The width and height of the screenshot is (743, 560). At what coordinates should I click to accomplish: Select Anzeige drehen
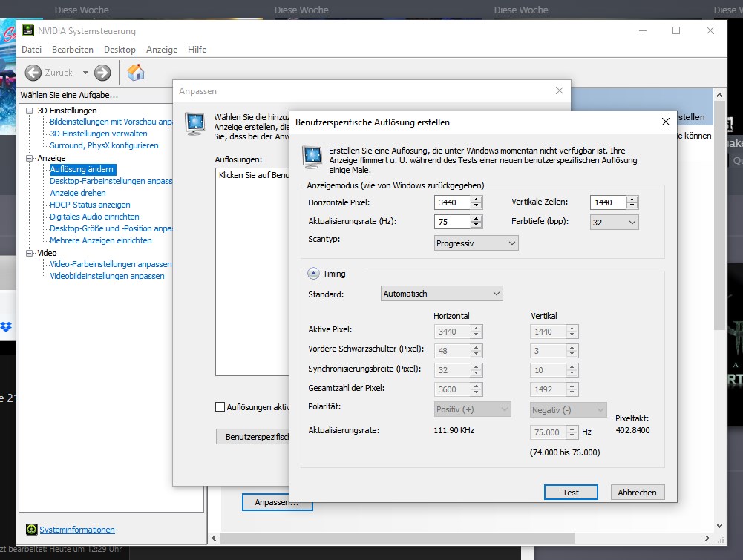click(x=78, y=193)
